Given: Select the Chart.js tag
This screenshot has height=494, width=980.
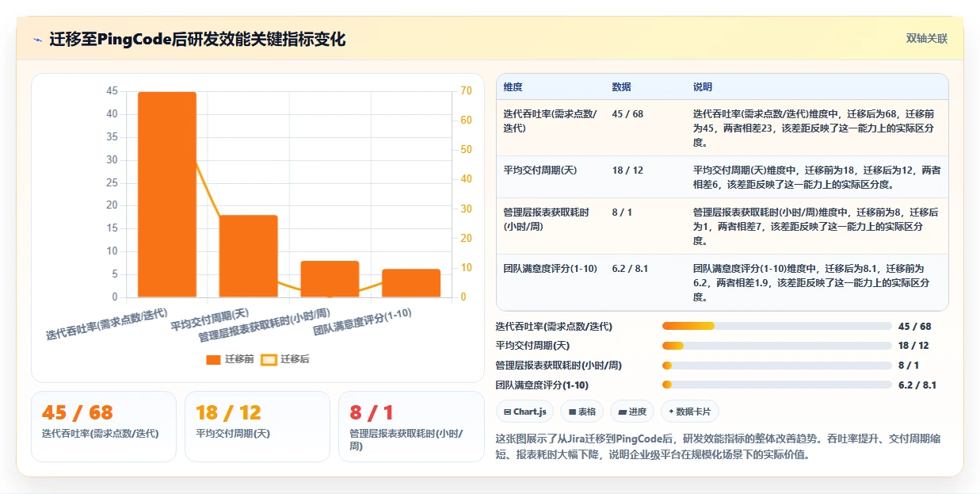Looking at the screenshot, I should pyautogui.click(x=524, y=412).
